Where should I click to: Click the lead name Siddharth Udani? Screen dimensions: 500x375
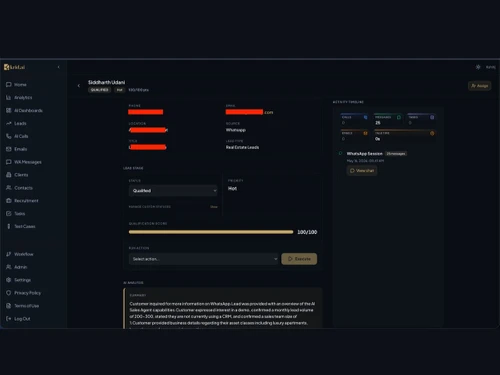pos(106,82)
